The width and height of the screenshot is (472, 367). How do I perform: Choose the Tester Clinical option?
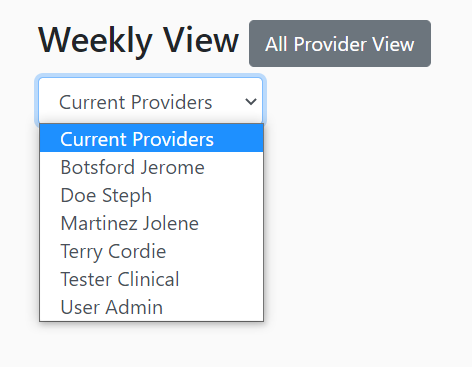pyautogui.click(x=151, y=279)
